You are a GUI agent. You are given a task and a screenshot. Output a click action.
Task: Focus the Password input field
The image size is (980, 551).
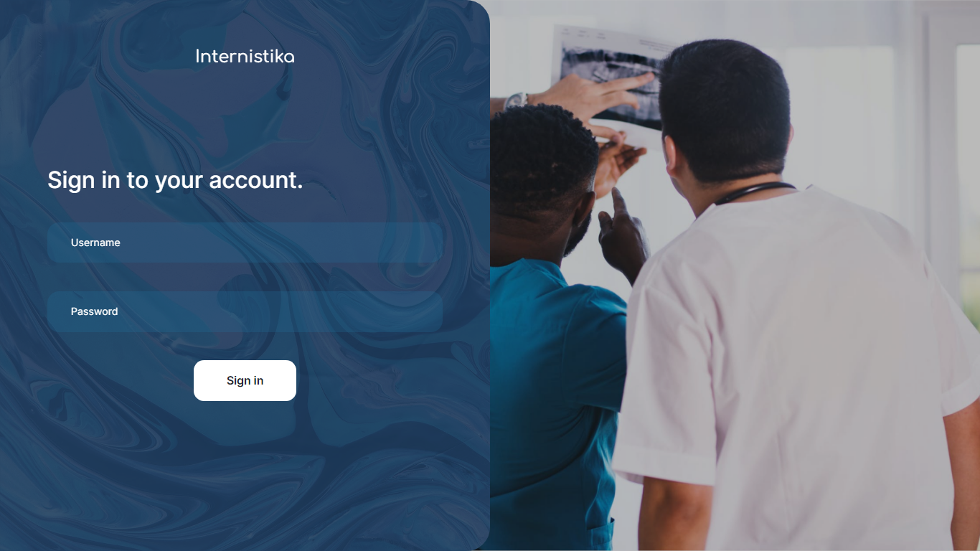click(245, 311)
